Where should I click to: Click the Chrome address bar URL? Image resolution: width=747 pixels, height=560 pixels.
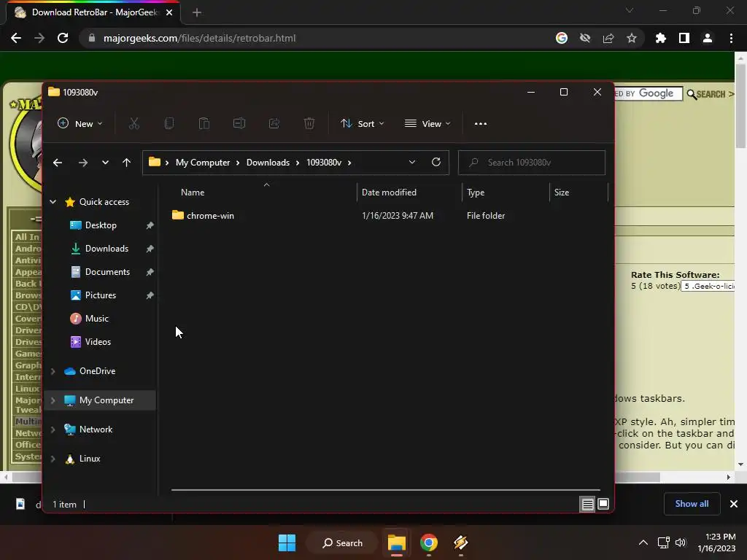click(200, 38)
